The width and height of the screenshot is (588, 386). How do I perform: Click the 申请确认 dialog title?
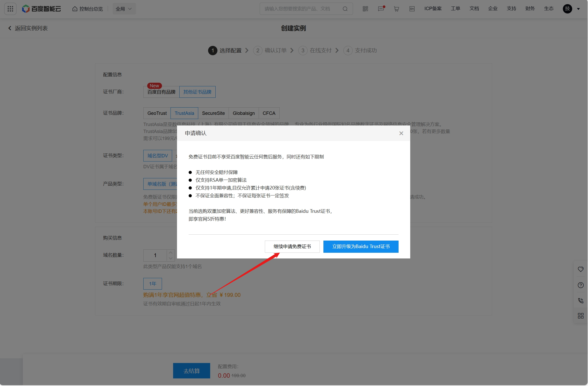point(196,133)
